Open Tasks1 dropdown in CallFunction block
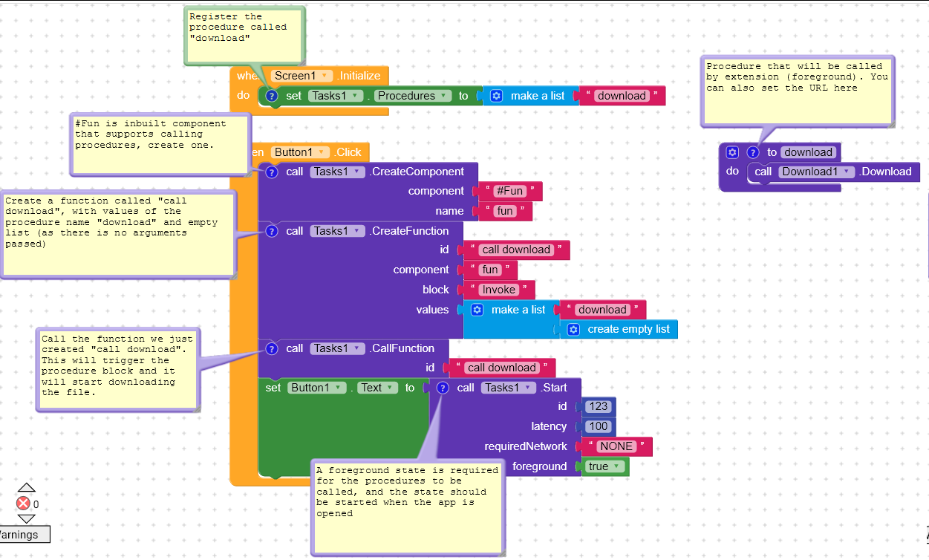The image size is (929, 560). pyautogui.click(x=338, y=348)
